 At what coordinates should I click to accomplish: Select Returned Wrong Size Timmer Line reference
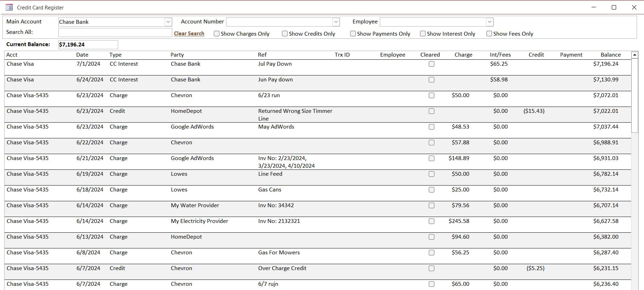click(295, 115)
